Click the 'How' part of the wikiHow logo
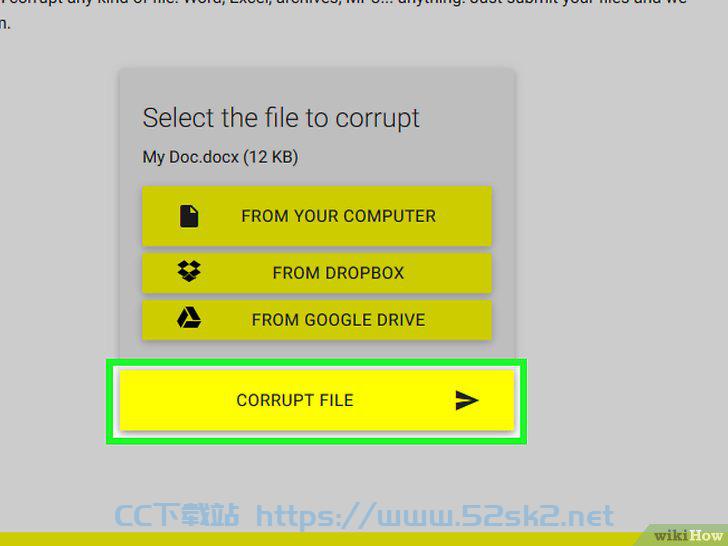 pos(706,535)
